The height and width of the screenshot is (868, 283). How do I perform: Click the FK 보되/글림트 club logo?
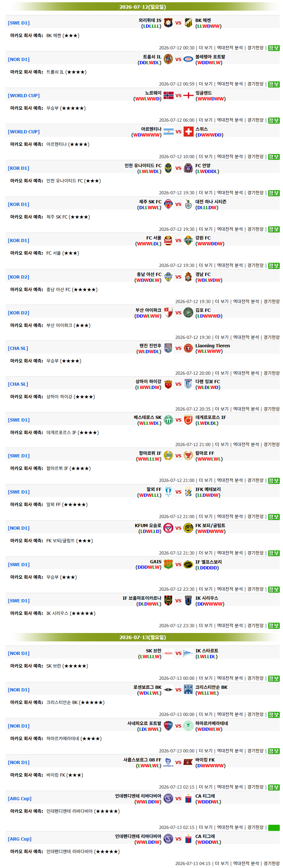pos(188,528)
